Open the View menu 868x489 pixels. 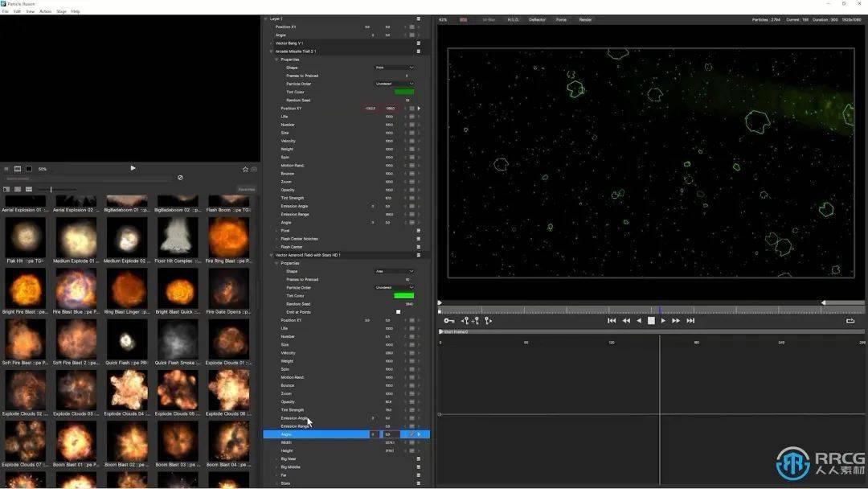click(x=30, y=11)
